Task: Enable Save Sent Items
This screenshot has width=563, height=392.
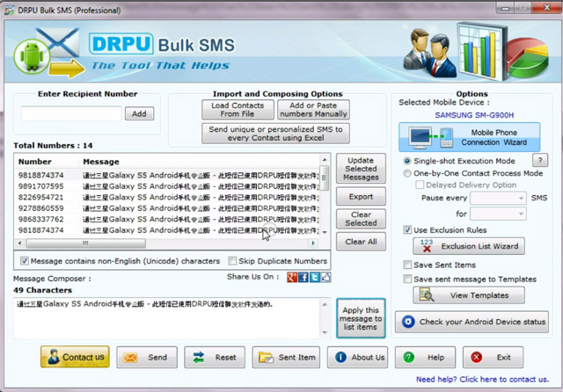Action: (407, 265)
